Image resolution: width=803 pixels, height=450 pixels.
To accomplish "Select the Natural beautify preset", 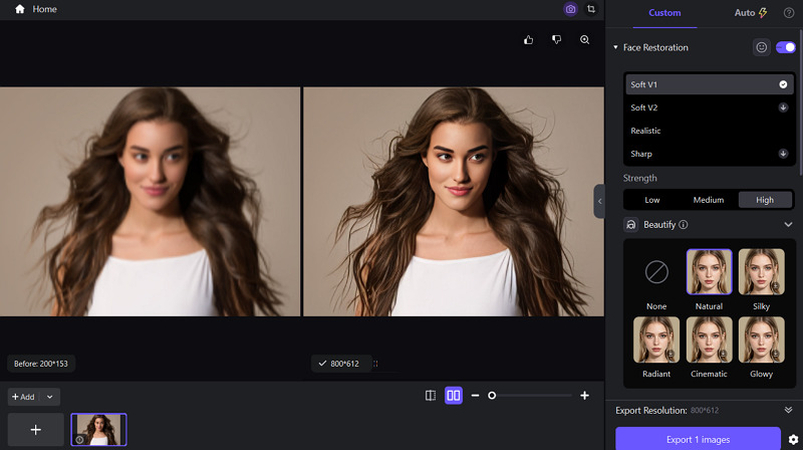I will coord(709,272).
